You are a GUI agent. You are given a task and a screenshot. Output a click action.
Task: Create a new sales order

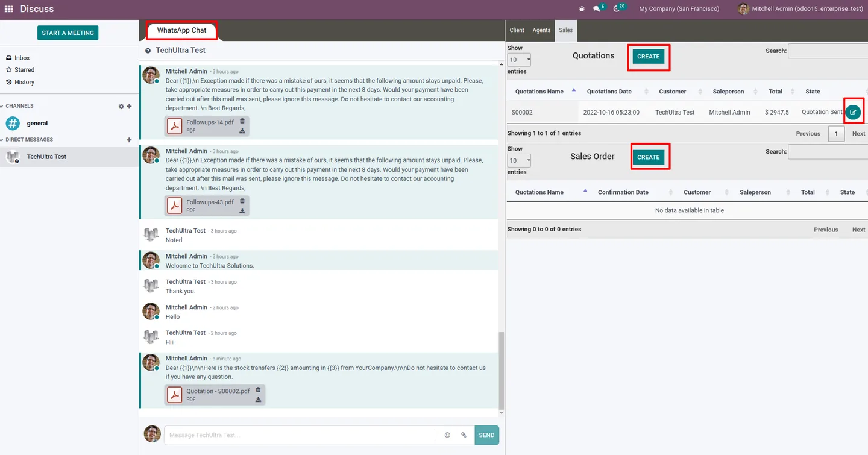[x=649, y=157]
